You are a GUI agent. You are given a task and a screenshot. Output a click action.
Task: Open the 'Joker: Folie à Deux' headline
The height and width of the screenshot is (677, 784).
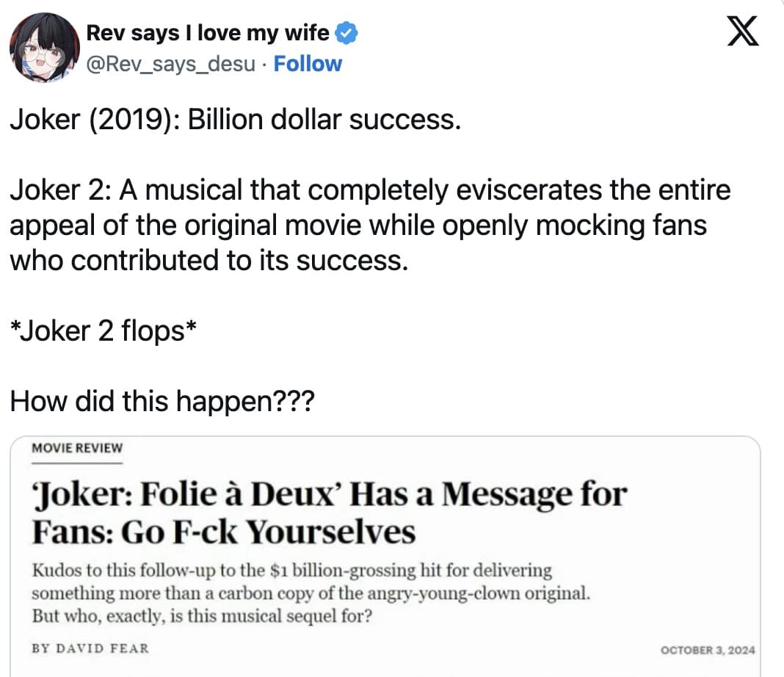[x=329, y=494]
